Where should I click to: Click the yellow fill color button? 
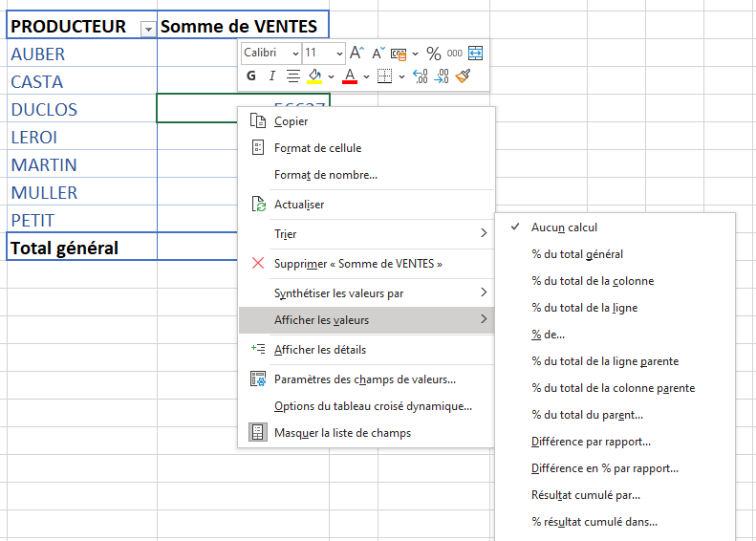314,76
